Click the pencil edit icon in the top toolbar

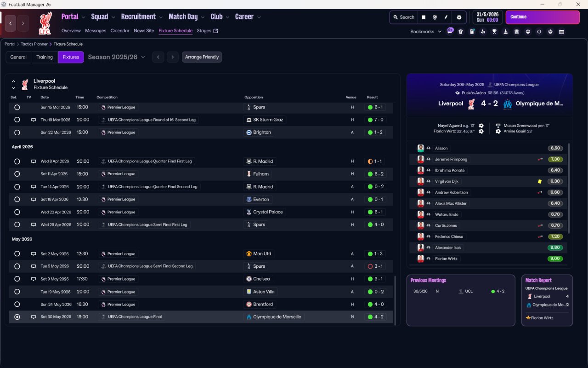(x=446, y=17)
